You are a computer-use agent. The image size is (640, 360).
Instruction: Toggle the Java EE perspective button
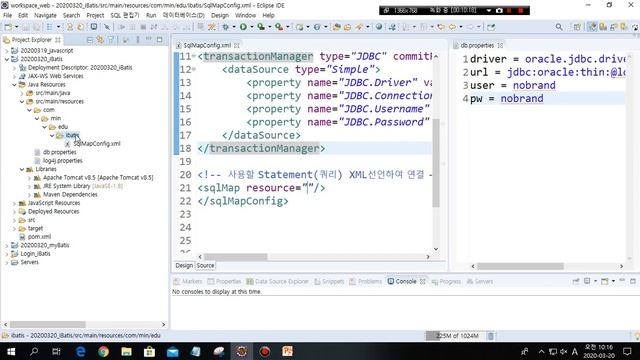pyautogui.click(x=592, y=27)
